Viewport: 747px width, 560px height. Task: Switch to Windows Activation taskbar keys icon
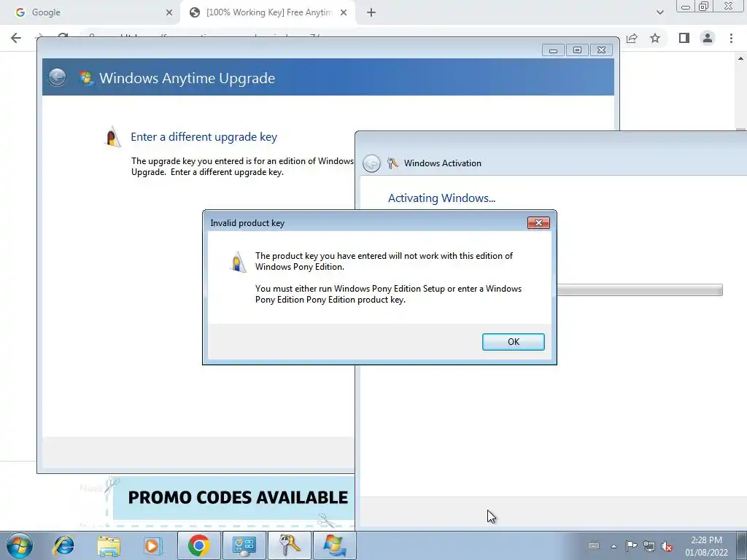[x=289, y=545]
